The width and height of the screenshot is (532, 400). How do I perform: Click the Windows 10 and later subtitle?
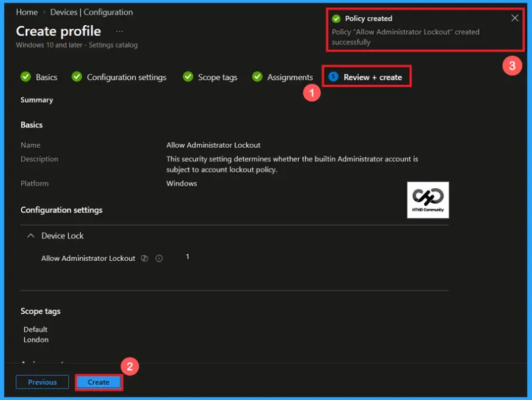tap(77, 45)
